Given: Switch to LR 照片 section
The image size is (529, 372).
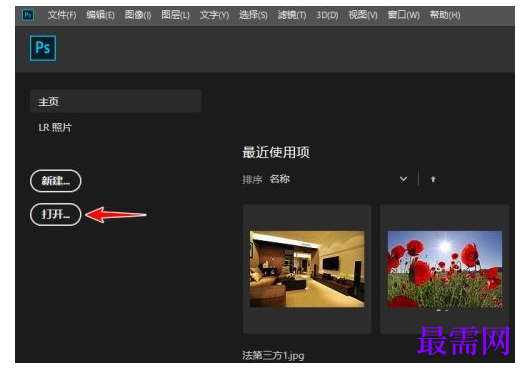Looking at the screenshot, I should coord(55,127).
